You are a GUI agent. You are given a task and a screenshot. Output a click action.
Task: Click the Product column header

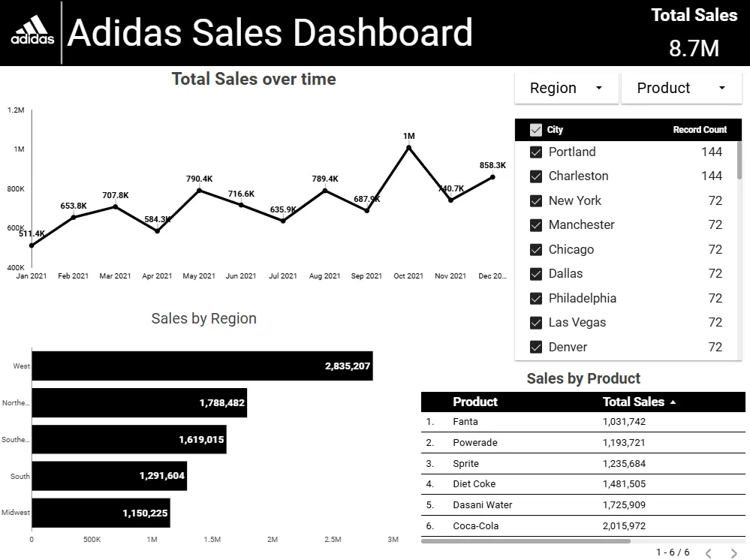point(475,402)
